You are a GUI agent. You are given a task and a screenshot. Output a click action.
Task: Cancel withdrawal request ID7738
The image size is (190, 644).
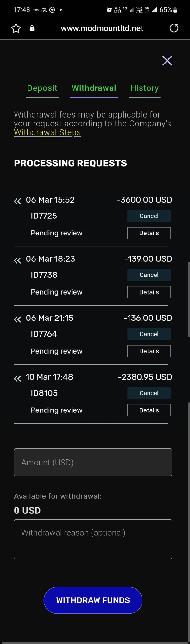pyautogui.click(x=149, y=275)
